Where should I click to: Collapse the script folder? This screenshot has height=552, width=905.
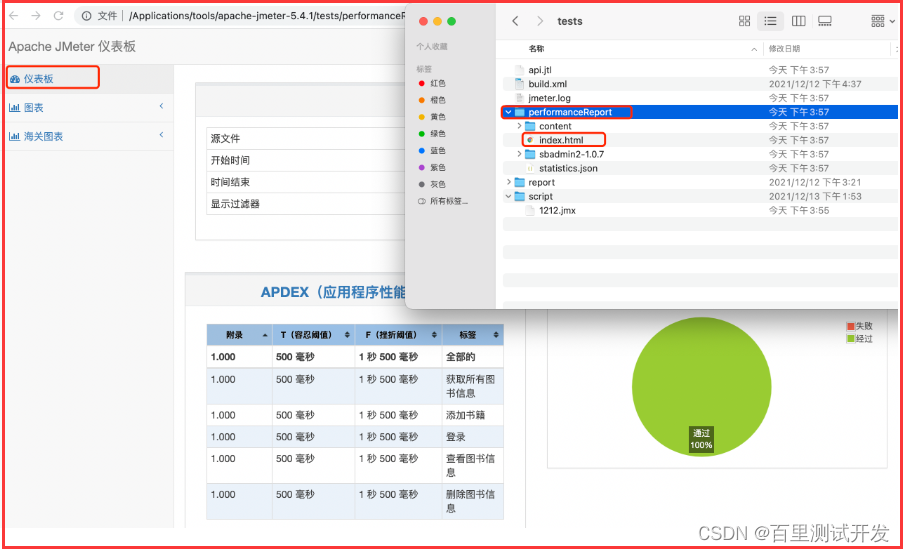[x=508, y=196]
